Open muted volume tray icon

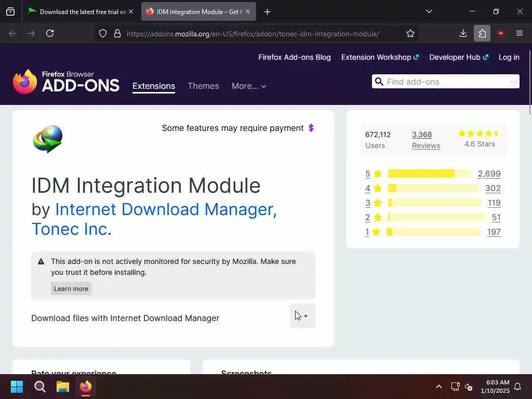(469, 387)
